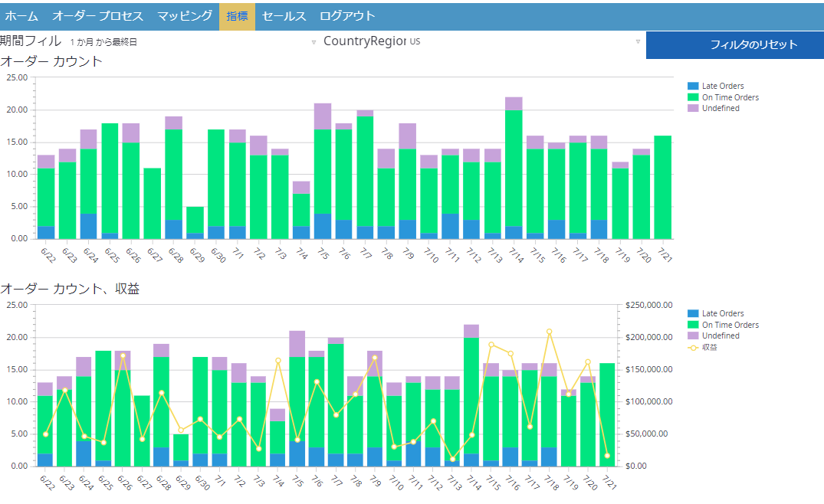Click On Time Orders legend swatch in bottom chart

coord(693,325)
